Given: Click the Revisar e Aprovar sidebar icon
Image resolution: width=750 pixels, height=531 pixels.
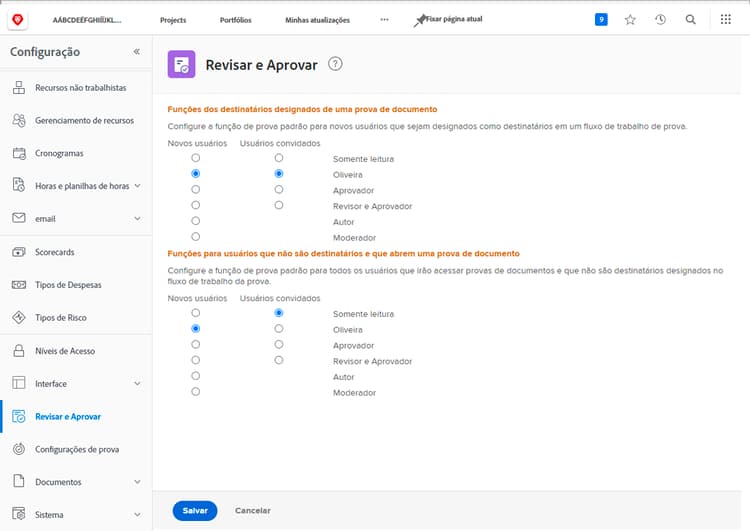Looking at the screenshot, I should pyautogui.click(x=19, y=416).
